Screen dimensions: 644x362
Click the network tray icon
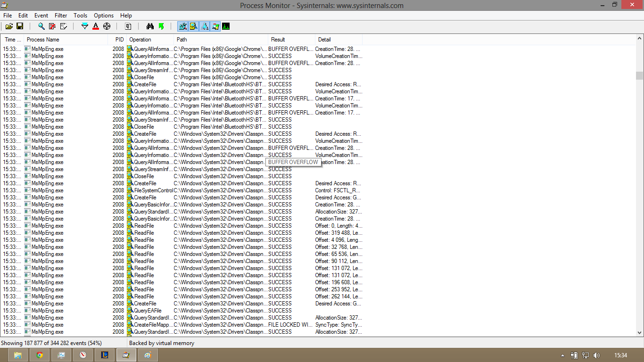click(586, 355)
